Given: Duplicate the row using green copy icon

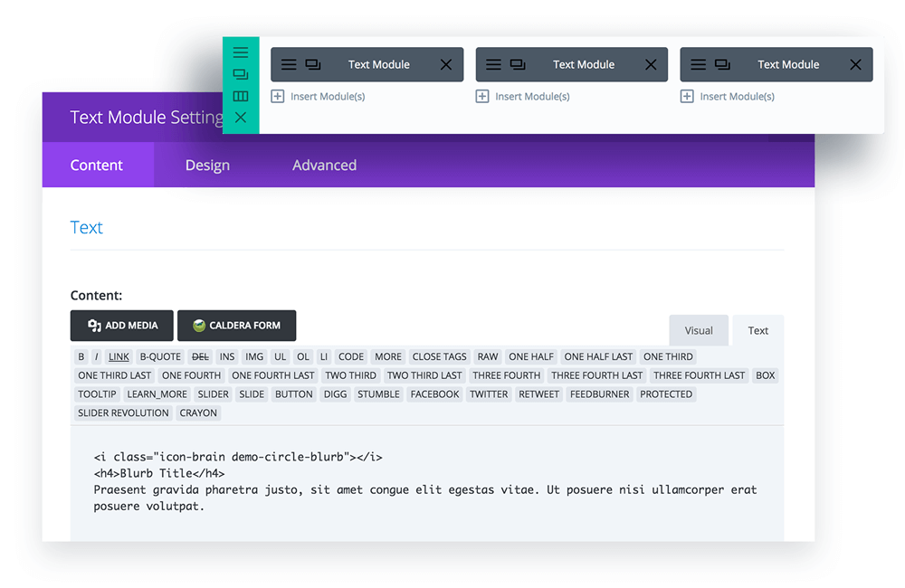Looking at the screenshot, I should [x=241, y=74].
